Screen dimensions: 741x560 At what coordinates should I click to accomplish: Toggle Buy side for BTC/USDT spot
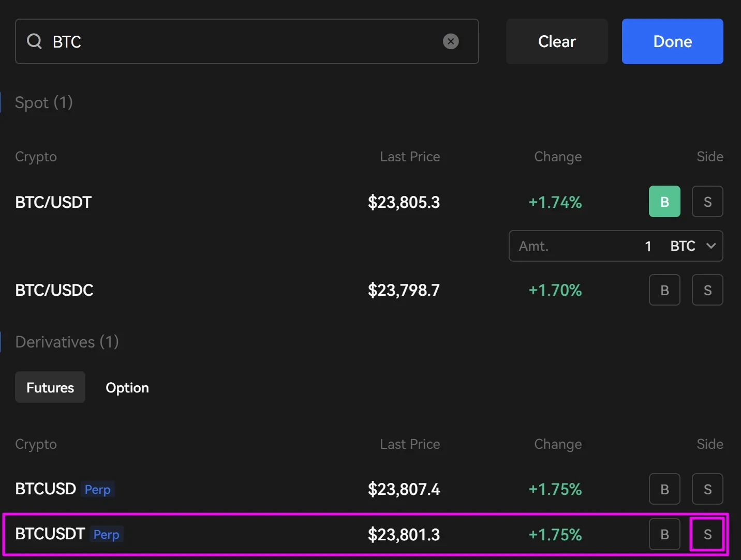click(664, 202)
